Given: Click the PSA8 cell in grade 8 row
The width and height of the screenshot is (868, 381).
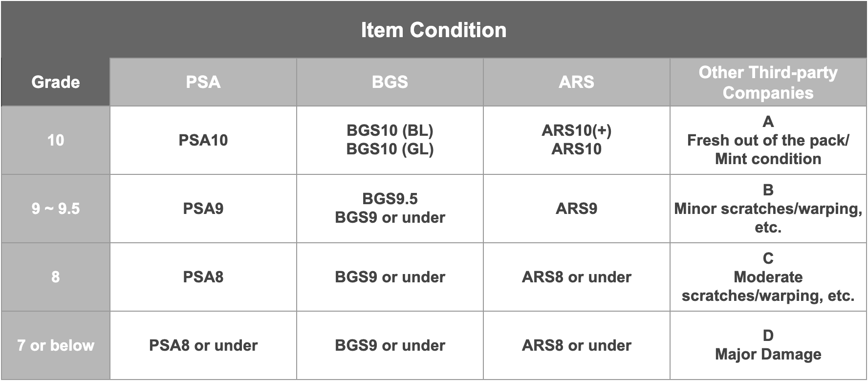Looking at the screenshot, I should coord(203,277).
